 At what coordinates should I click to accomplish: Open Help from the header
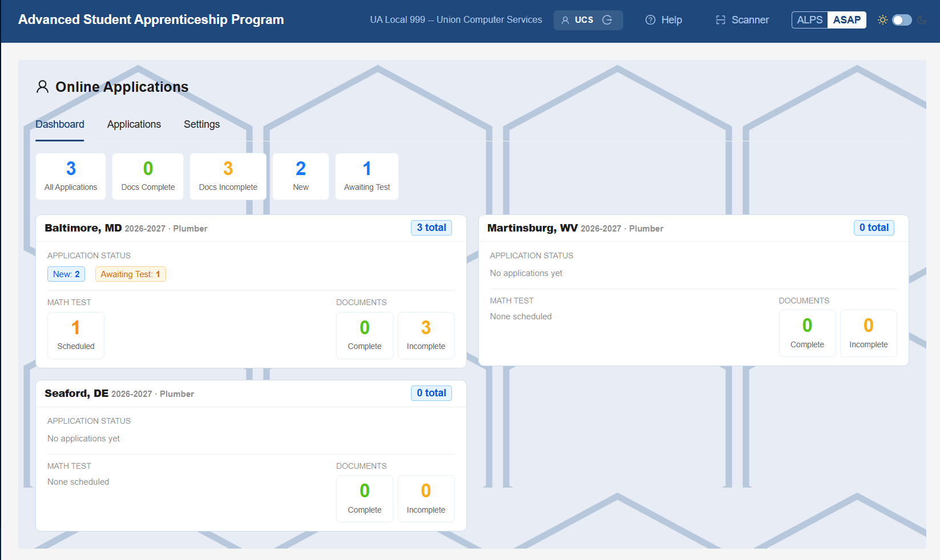[664, 20]
